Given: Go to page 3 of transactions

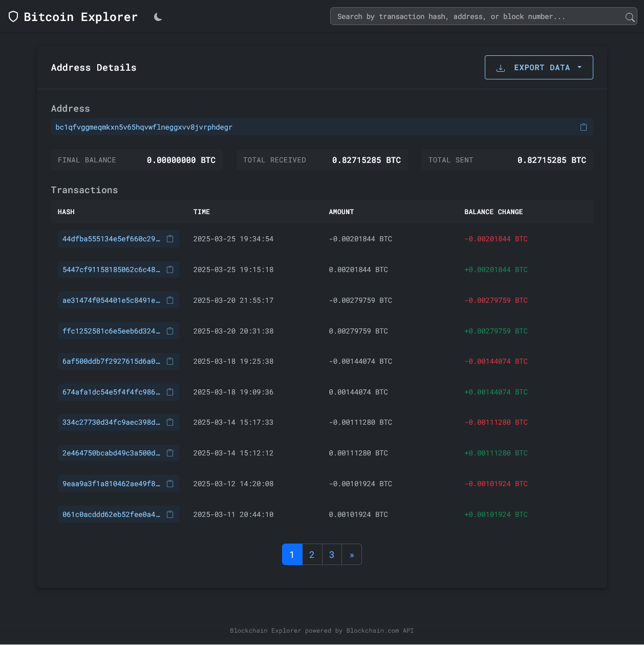Looking at the screenshot, I should coord(332,554).
